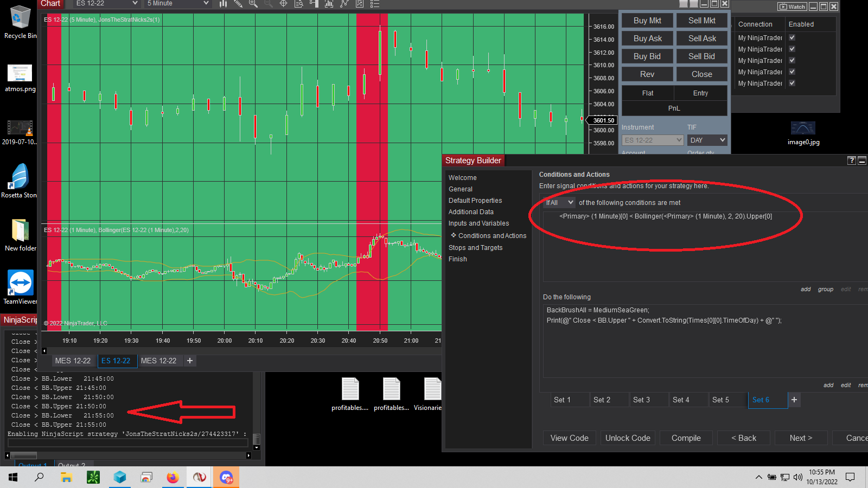Open the data box icon in chart toolbar
Screen dimensions: 868x488
298,3
